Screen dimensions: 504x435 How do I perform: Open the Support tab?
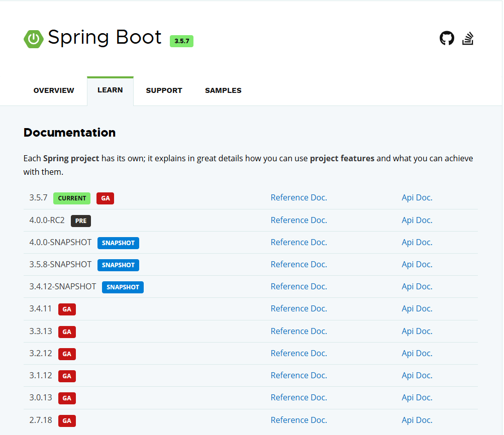[164, 90]
